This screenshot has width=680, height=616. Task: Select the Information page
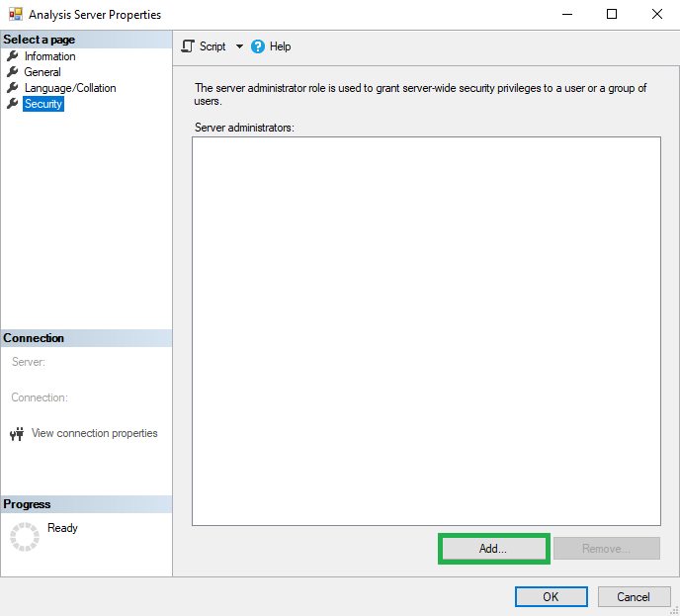click(x=49, y=56)
